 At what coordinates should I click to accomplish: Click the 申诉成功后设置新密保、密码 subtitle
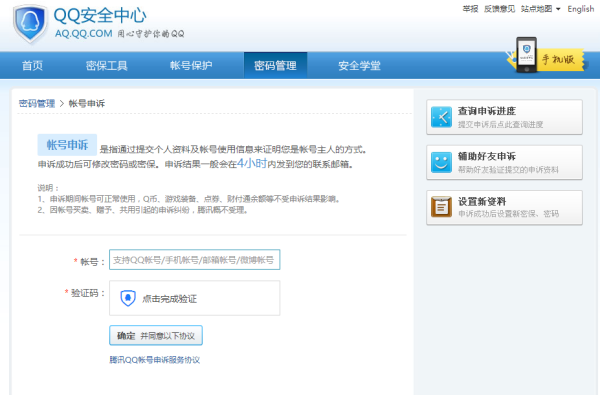point(509,214)
